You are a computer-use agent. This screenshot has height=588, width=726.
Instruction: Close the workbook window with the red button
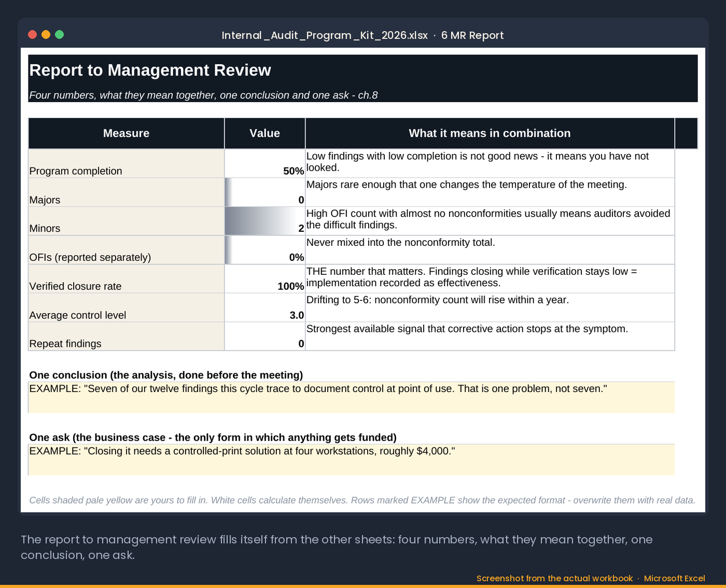tap(32, 35)
